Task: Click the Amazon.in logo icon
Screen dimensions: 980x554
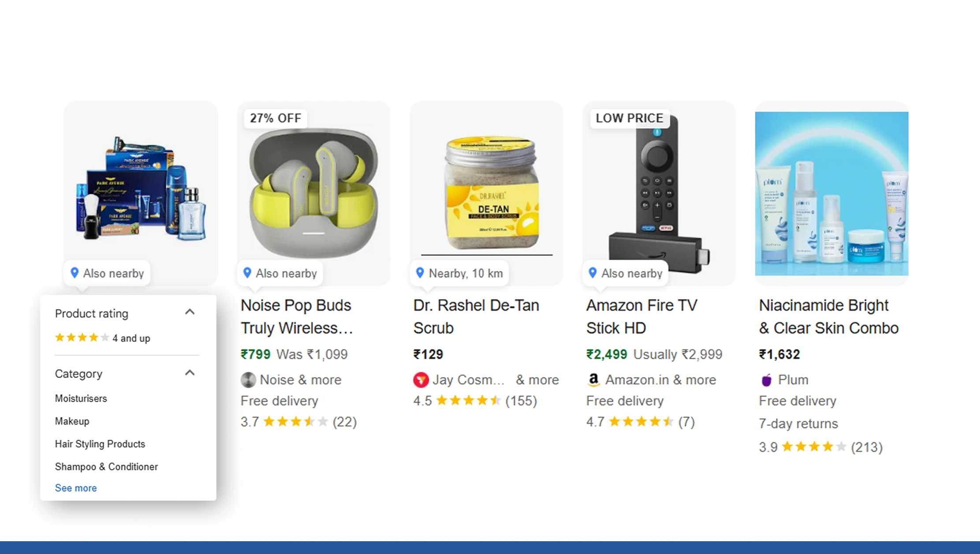Action: [594, 379]
